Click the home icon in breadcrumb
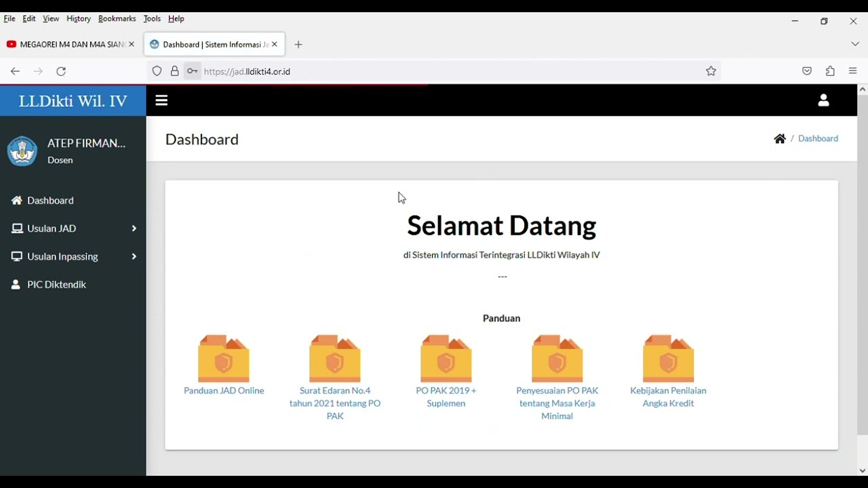The height and width of the screenshot is (488, 868). click(x=780, y=138)
